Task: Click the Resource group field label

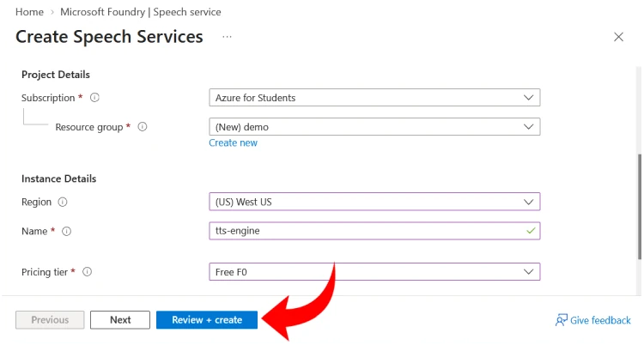Action: pos(89,127)
